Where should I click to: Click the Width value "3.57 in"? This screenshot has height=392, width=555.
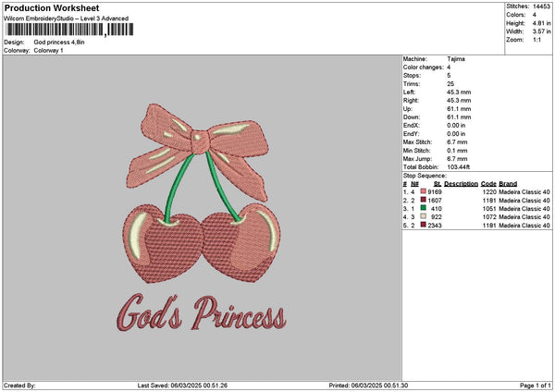(541, 31)
